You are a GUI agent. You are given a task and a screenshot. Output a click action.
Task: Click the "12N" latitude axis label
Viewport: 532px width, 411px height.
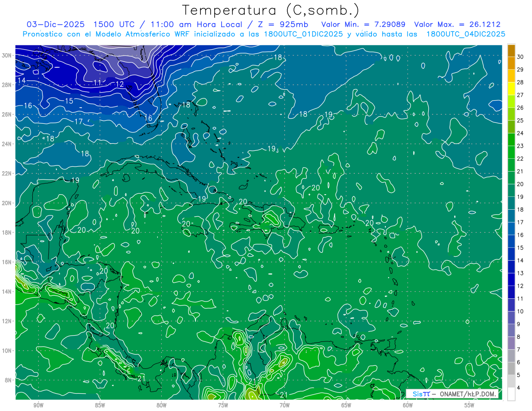pyautogui.click(x=7, y=321)
